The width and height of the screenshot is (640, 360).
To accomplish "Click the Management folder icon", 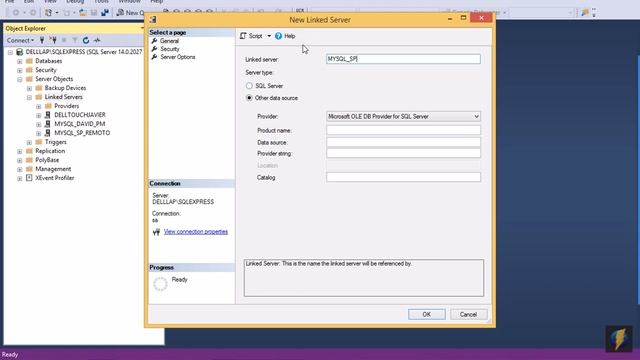I will coord(29,169).
